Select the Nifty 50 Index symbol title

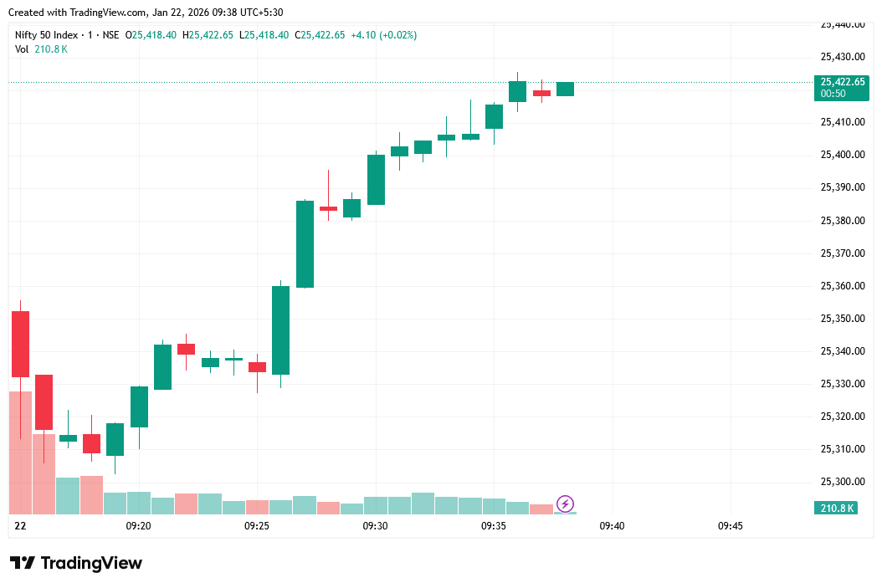click(47, 35)
